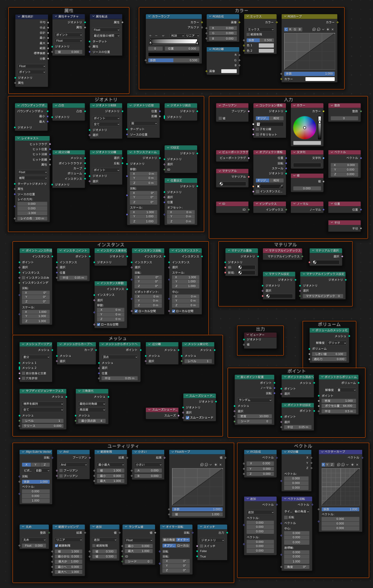
Task: Open 最短の対角線 dropdown in 三角面化
Action: 93,404
